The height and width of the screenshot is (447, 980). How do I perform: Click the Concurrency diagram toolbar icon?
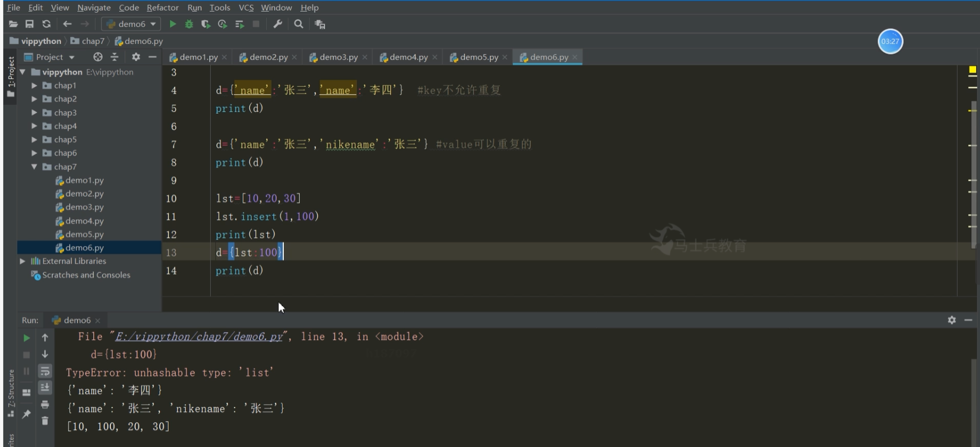239,24
